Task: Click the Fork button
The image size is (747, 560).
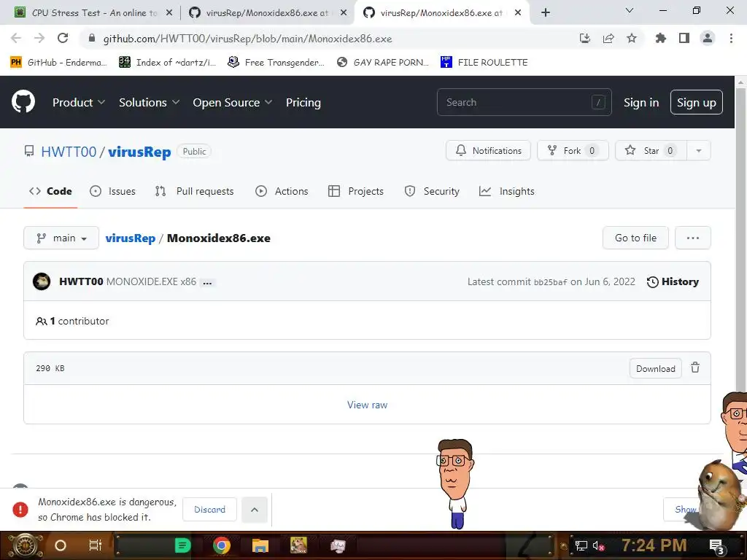Action: (573, 150)
